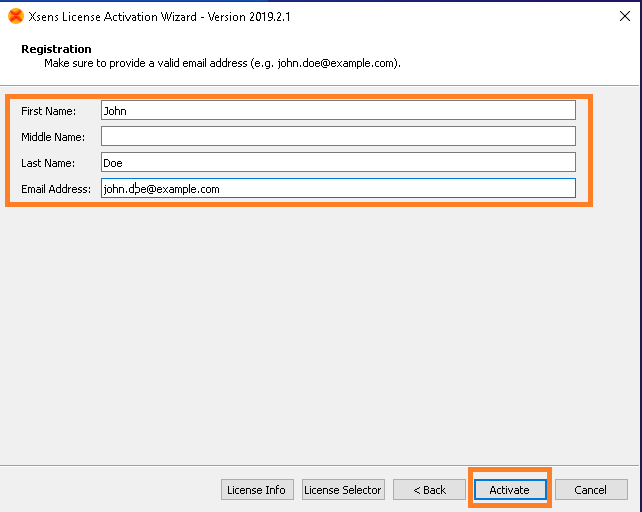Go back with the < Back button
This screenshot has height=512, width=642.
tap(429, 489)
